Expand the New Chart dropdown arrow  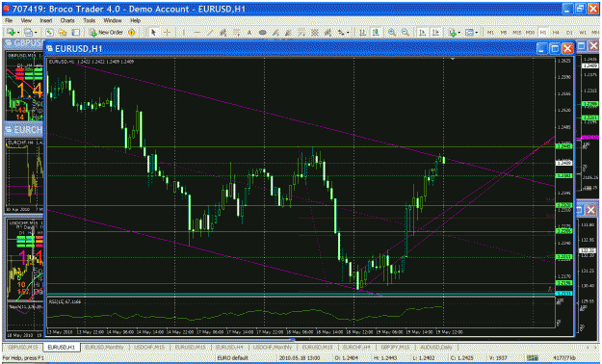pos(18,32)
